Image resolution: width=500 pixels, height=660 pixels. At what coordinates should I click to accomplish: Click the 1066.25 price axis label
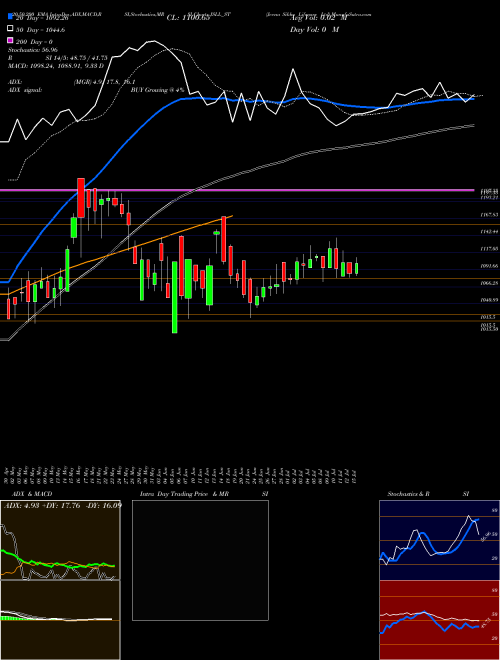(x=489, y=283)
